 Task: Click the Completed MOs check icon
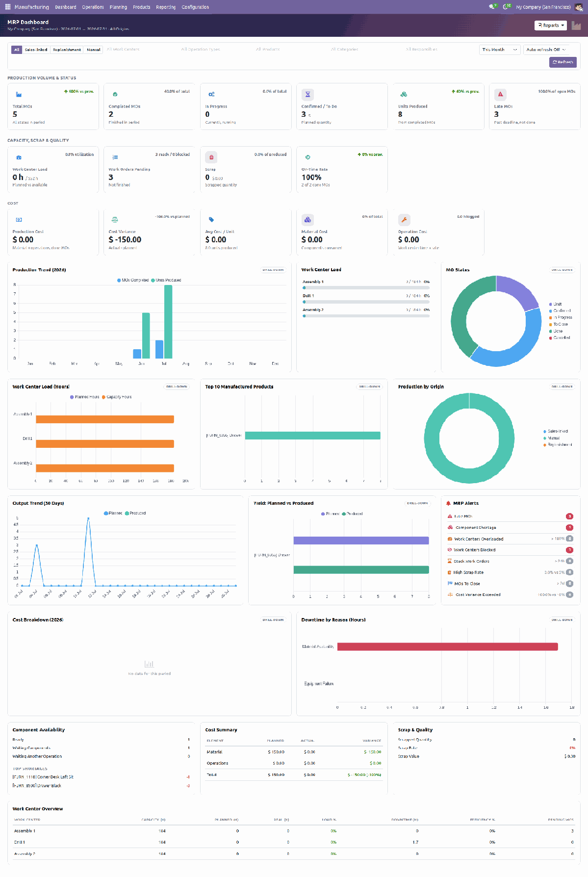[x=115, y=94]
